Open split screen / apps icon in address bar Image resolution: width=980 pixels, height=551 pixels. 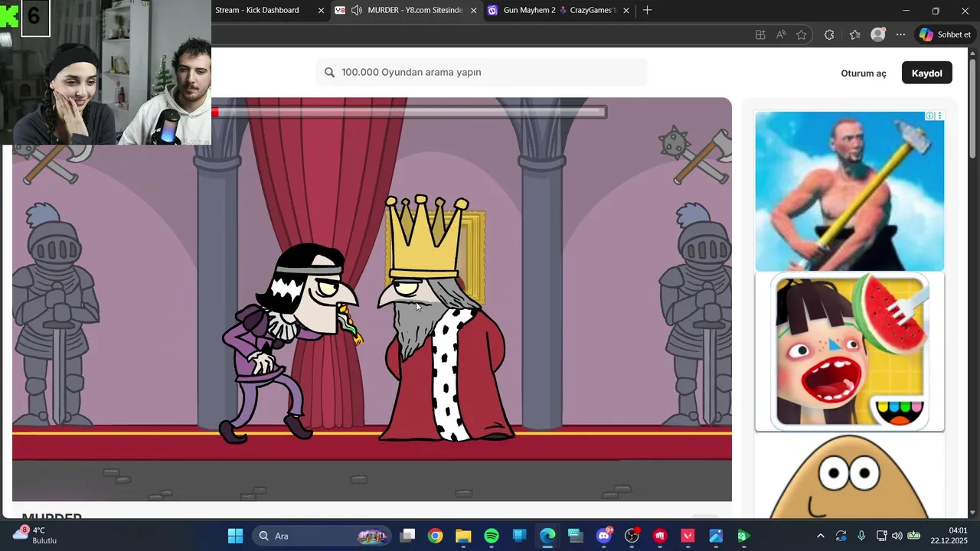tap(760, 34)
